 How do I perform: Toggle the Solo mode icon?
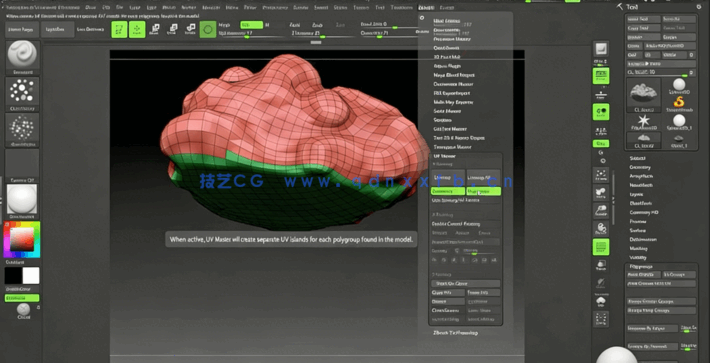tap(601, 301)
